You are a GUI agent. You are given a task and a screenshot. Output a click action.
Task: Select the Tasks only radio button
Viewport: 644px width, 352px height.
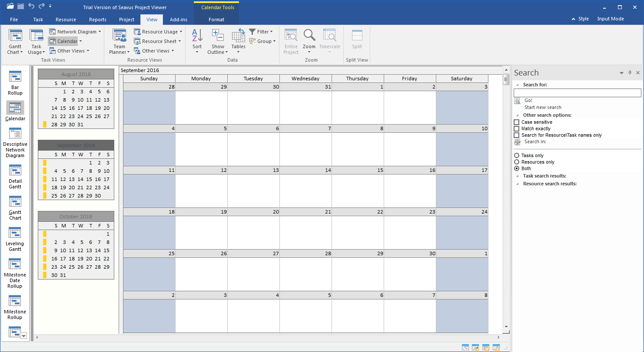tap(517, 155)
